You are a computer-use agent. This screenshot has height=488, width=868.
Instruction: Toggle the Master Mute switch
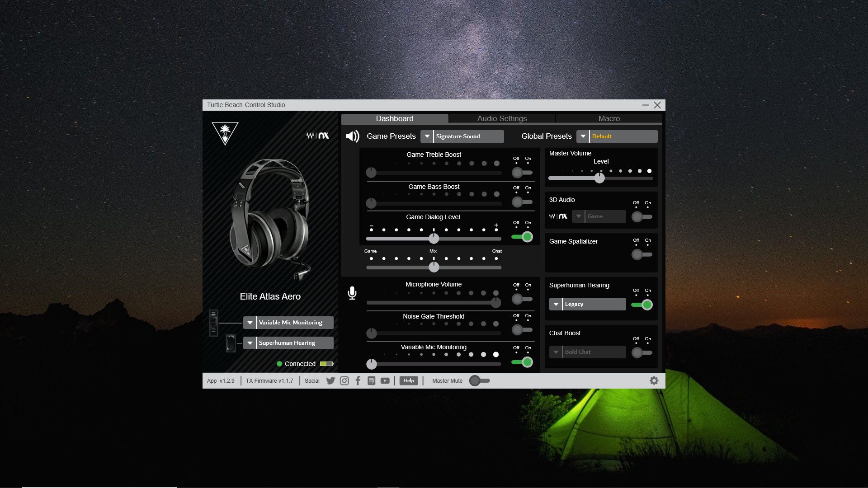(x=479, y=381)
